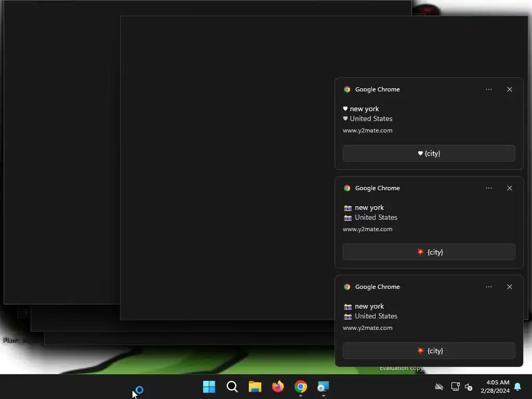Screen dimensions: 532x399
Task: Open options menu on heart new york notification
Action: (x=488, y=89)
